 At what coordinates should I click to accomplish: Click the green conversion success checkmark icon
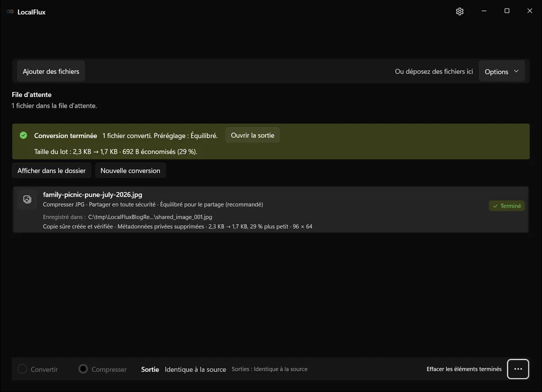[x=23, y=135]
